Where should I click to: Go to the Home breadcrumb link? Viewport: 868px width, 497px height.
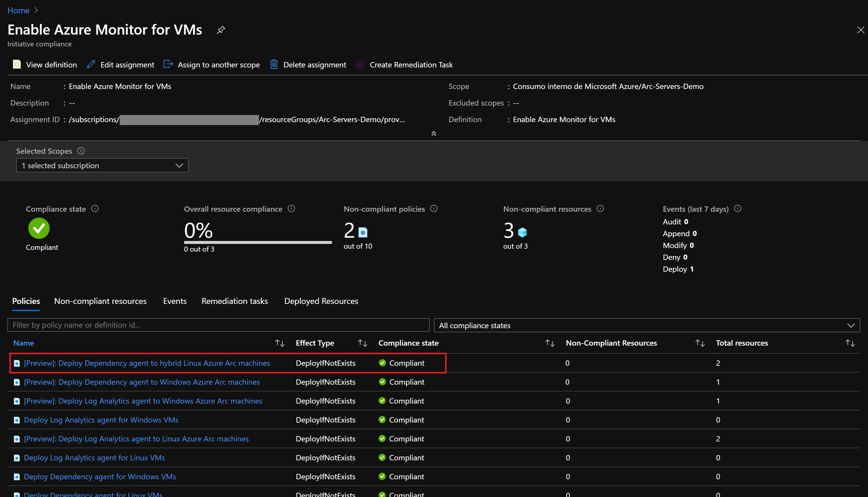click(x=18, y=10)
